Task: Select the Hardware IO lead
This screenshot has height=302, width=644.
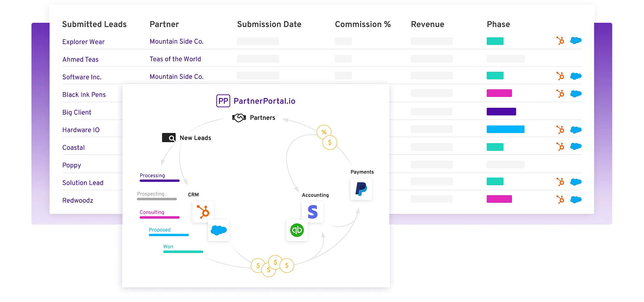Action: point(81,130)
